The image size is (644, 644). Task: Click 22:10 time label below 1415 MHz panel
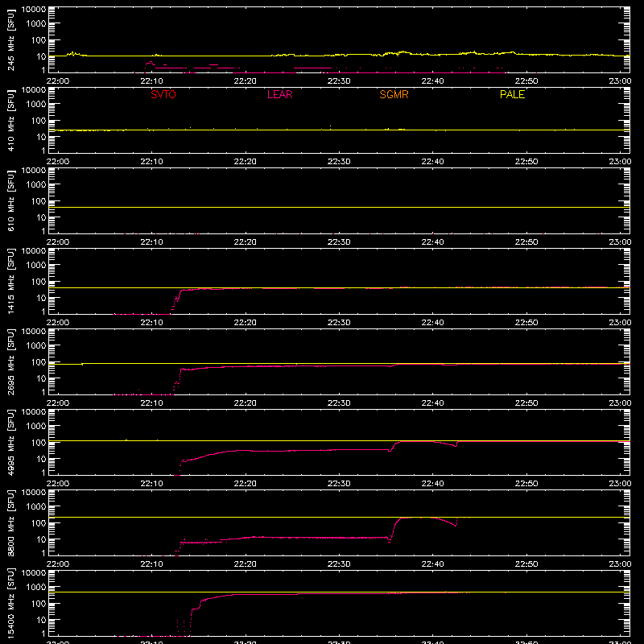pyautogui.click(x=151, y=323)
